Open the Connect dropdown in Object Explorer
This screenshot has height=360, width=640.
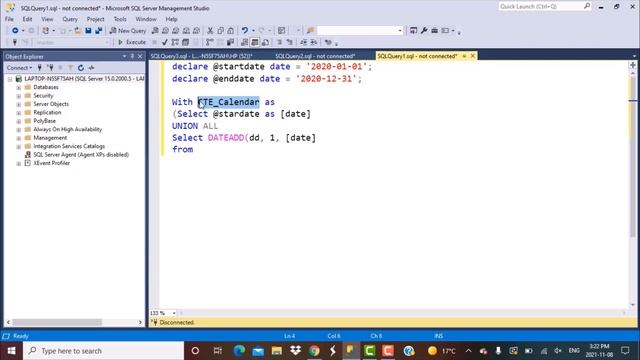pos(19,68)
